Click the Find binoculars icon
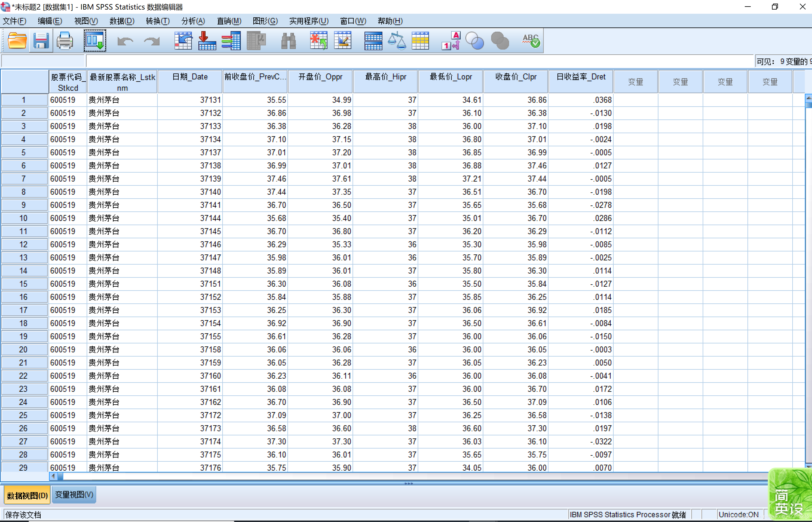Viewport: 812px width, 522px height. pyautogui.click(x=289, y=41)
